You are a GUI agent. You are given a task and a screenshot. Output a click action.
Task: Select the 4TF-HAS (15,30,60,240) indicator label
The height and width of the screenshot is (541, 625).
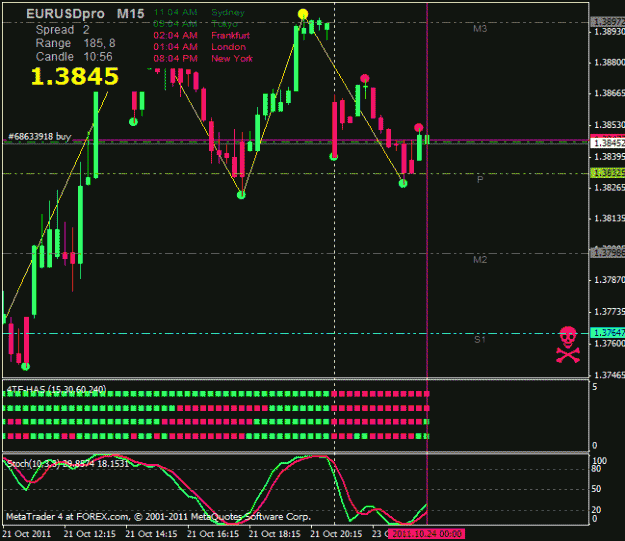click(57, 389)
